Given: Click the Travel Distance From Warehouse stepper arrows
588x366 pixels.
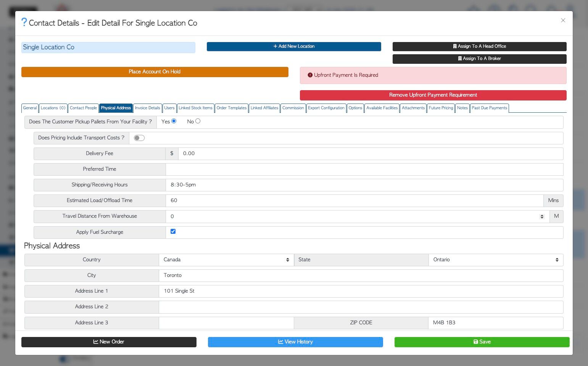Looking at the screenshot, I should click(x=542, y=217).
